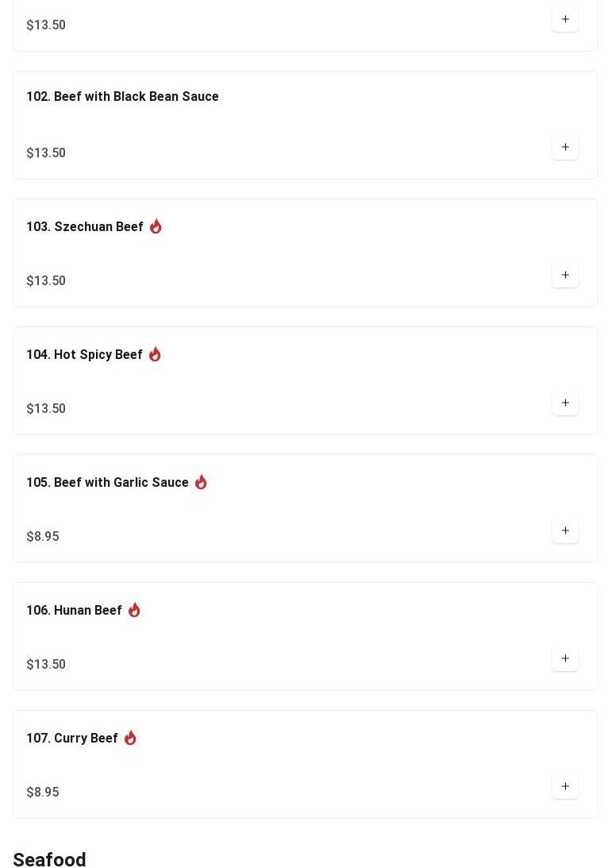
Task: Add Hunan Beef with the plus button
Action: click(x=565, y=659)
